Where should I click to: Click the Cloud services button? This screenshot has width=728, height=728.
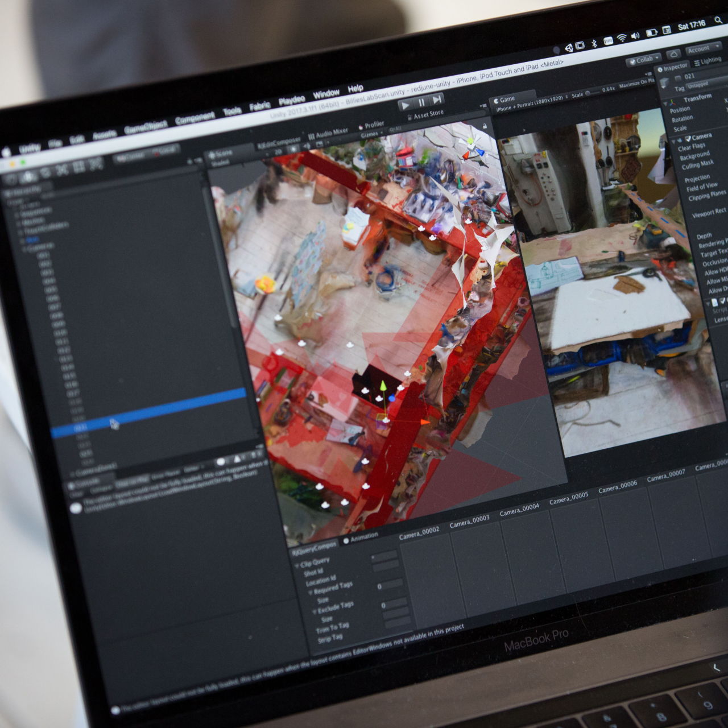tap(673, 54)
